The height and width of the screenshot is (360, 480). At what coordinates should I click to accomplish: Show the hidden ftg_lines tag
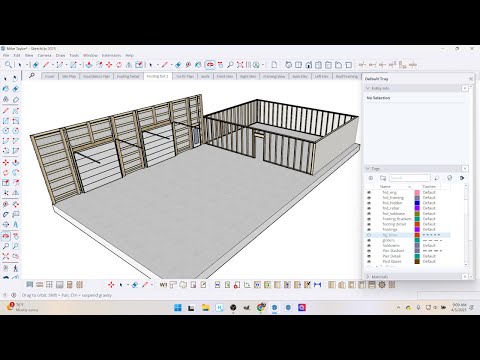pos(369,235)
